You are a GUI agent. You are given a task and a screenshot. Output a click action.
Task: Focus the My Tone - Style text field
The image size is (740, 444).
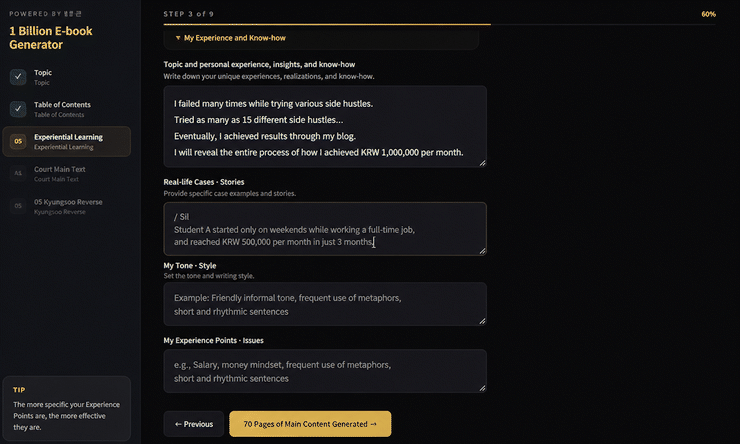[x=325, y=304]
